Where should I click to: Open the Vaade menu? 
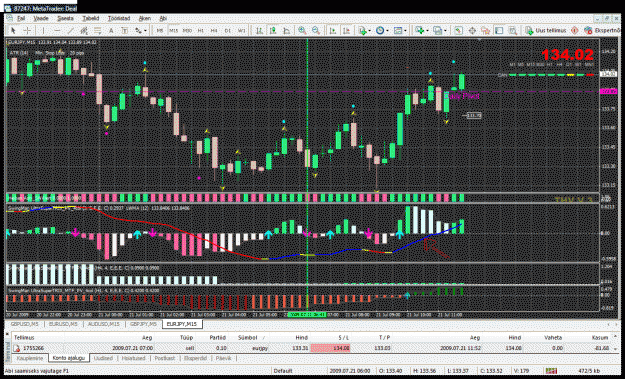tap(41, 18)
